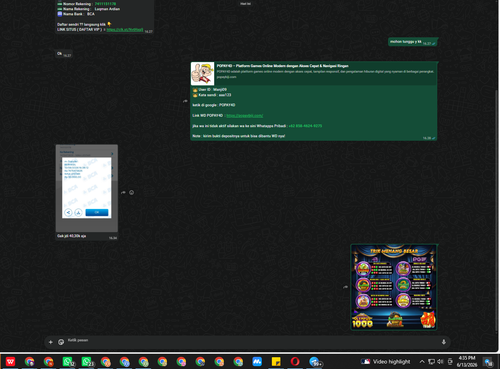This screenshot has width=500, height=369.
Task: Start a voice message with microphone
Action: click(444, 342)
